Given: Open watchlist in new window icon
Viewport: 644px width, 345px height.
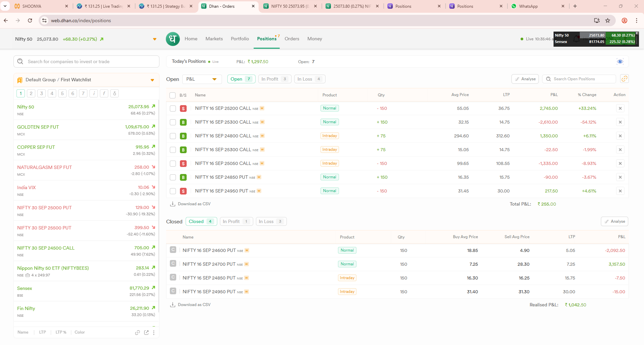Looking at the screenshot, I should [146, 332].
